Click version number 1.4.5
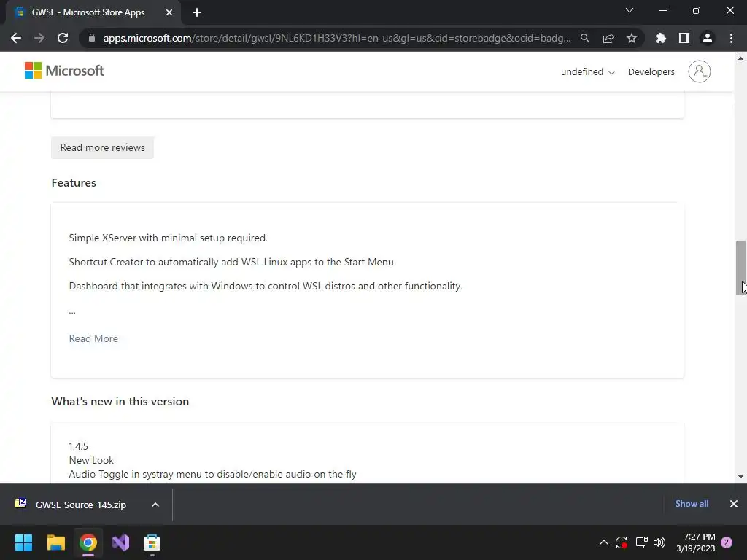747x560 pixels. [x=79, y=447]
